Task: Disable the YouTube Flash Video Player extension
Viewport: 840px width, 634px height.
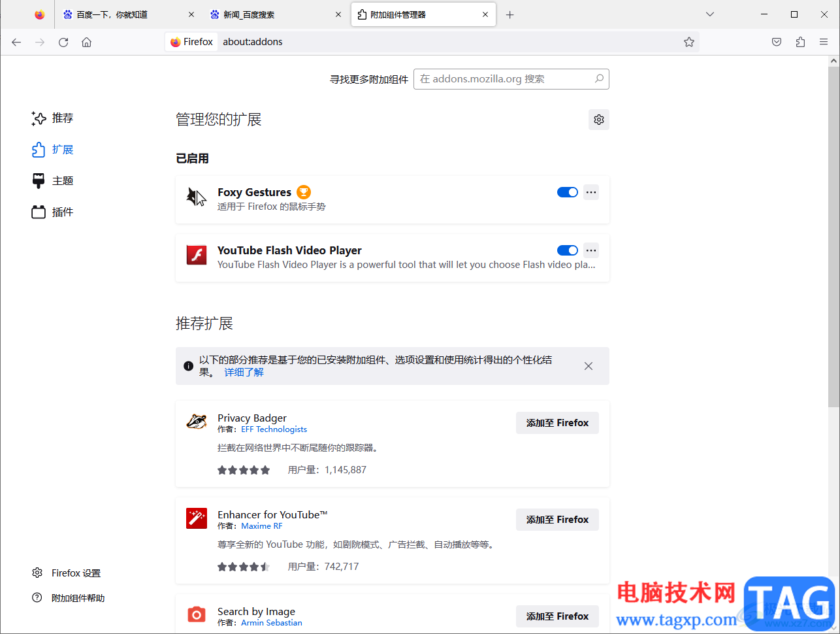Action: point(568,250)
